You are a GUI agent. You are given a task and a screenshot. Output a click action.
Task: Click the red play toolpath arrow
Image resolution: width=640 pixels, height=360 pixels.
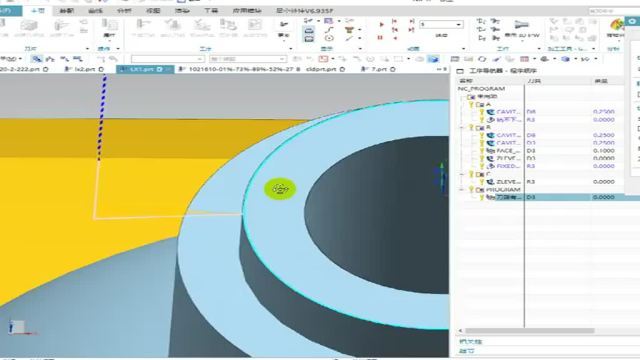tap(381, 24)
